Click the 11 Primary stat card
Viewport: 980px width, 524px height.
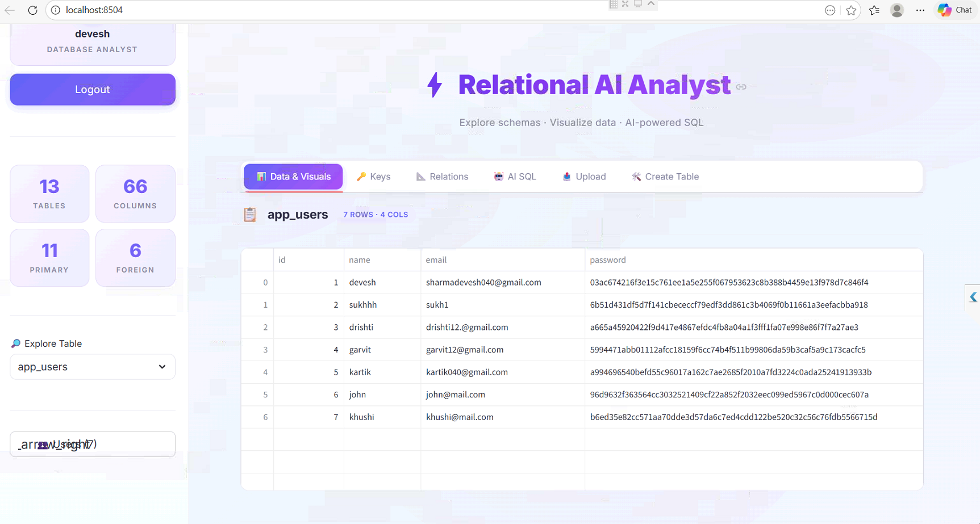[49, 258]
